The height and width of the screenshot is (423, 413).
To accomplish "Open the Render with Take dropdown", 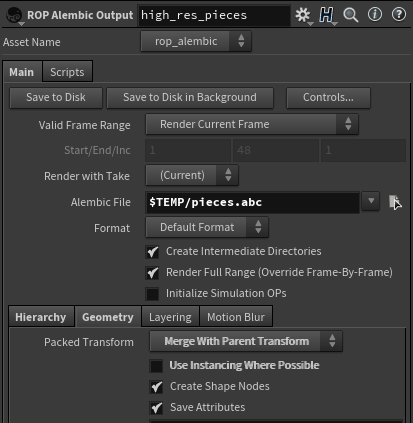I will pos(192,175).
